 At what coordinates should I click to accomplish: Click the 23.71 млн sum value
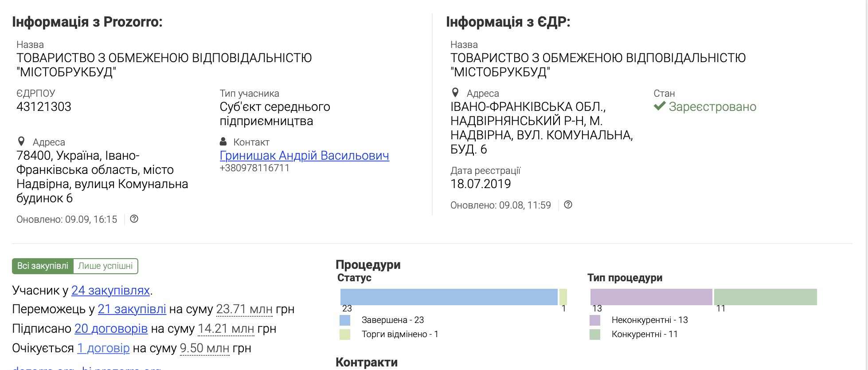click(x=244, y=309)
